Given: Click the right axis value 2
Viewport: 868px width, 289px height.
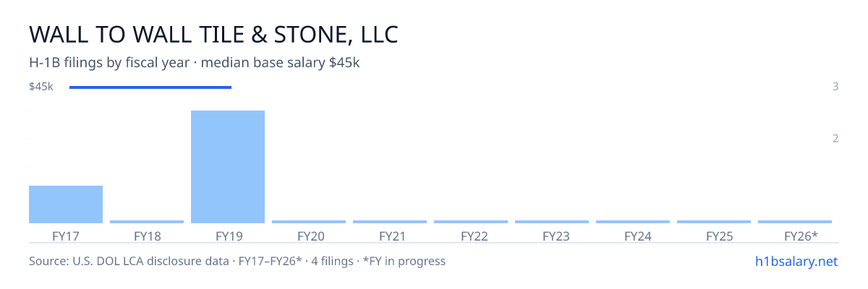Looking at the screenshot, I should tap(835, 138).
